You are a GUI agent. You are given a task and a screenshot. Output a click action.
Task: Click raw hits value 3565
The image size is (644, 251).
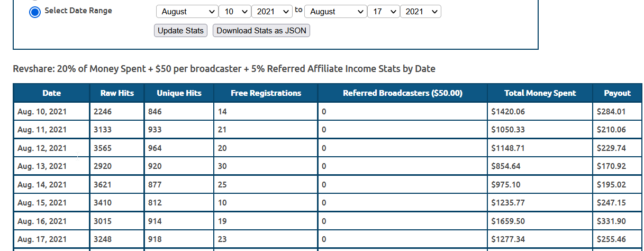[103, 148]
